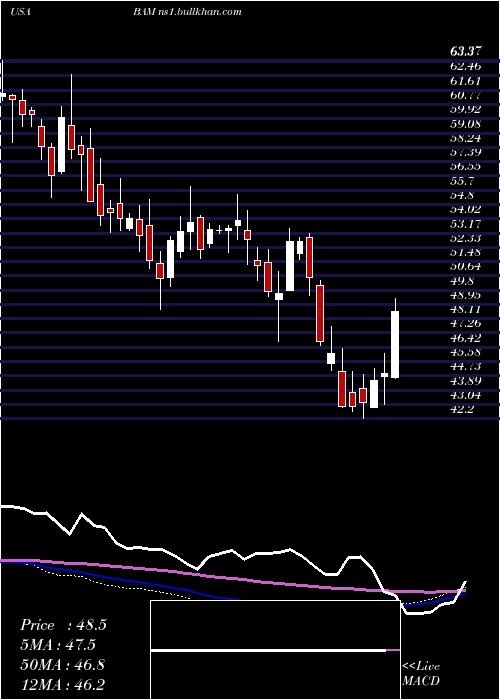Screen dimensions: 500x700
Task: Click the 48.95 price axis label
Action: pyautogui.click(x=465, y=295)
